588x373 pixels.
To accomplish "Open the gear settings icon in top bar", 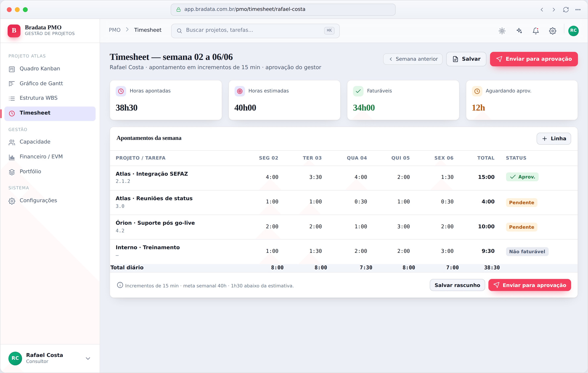I will point(553,31).
